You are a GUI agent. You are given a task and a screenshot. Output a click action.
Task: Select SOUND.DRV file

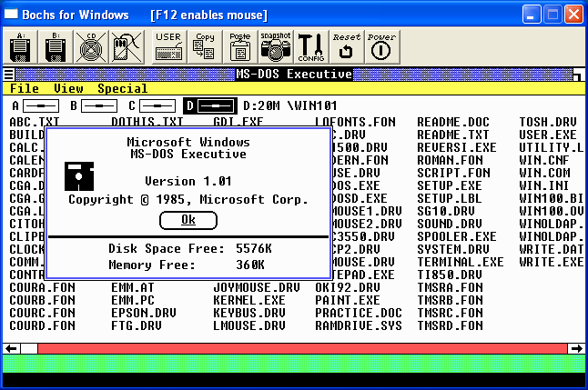(x=450, y=224)
